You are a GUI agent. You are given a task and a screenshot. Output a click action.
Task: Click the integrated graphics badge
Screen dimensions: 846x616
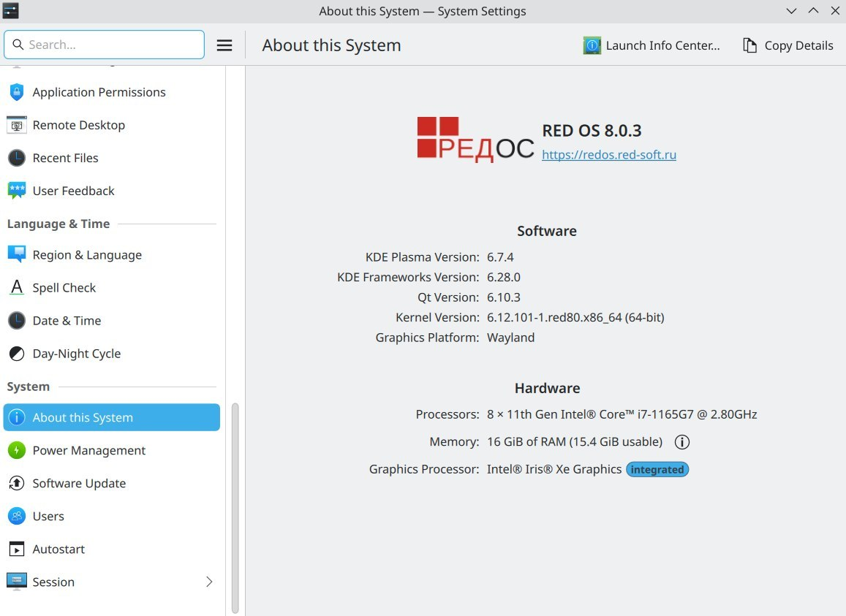[x=657, y=470]
